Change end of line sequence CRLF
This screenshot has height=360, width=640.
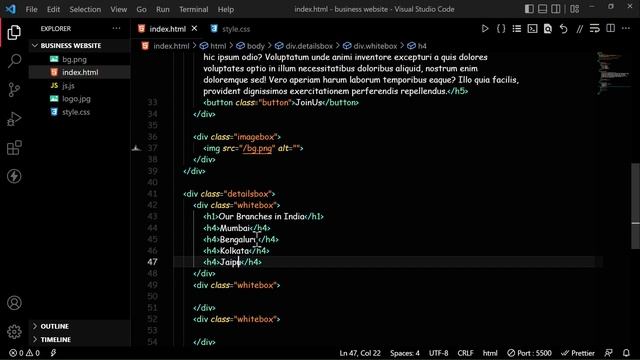click(465, 353)
